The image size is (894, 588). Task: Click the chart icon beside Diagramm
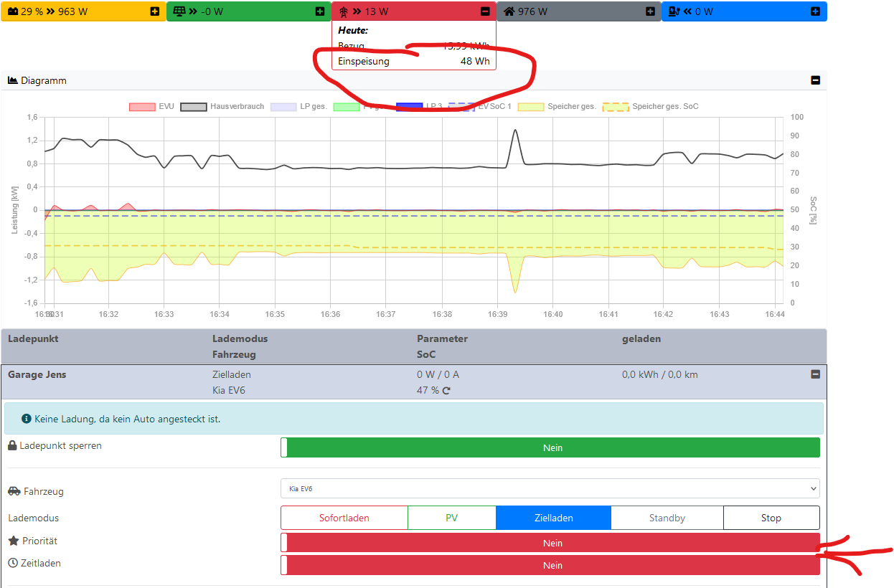pyautogui.click(x=12, y=80)
